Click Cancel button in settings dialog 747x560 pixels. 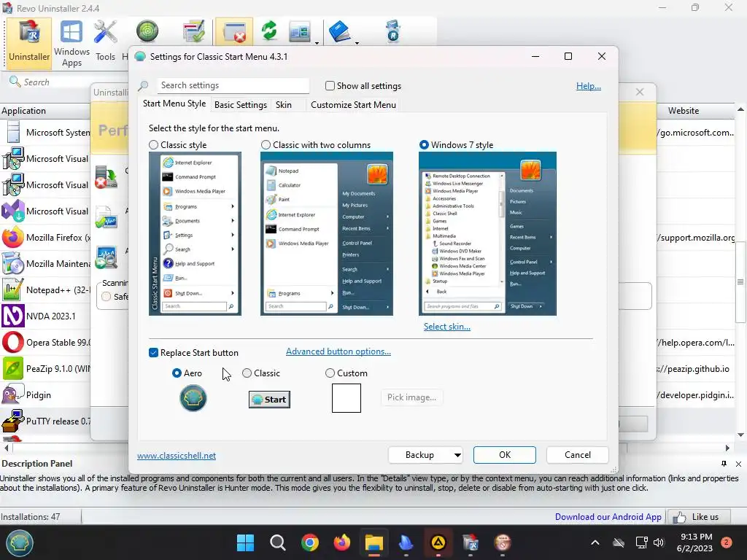(x=578, y=455)
